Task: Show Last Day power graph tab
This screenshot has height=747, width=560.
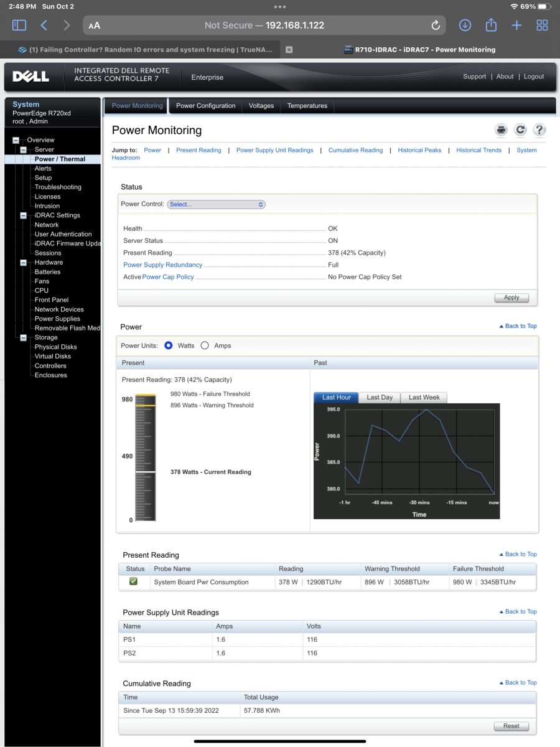Action: coord(380,397)
